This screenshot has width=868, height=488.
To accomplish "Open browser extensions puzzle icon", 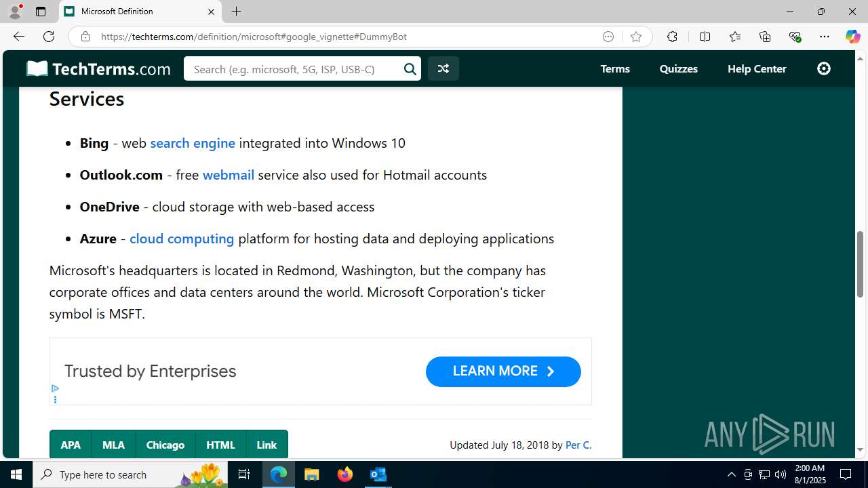I will (672, 37).
